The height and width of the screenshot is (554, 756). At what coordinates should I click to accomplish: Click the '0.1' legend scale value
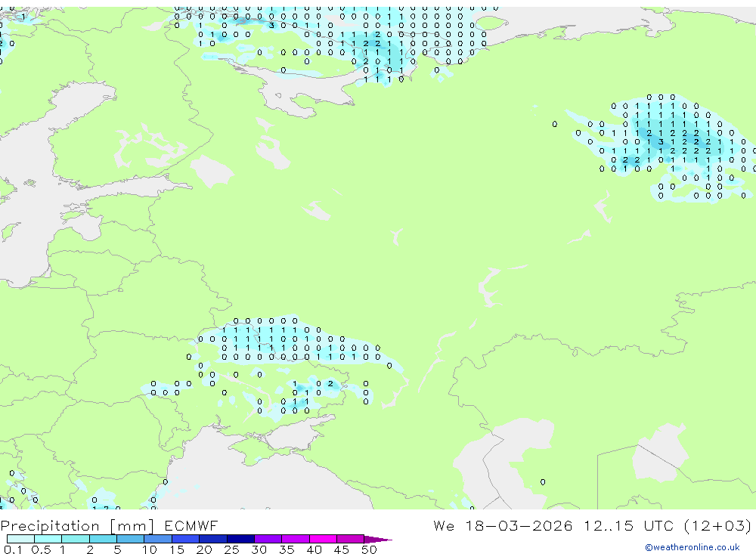(13, 549)
